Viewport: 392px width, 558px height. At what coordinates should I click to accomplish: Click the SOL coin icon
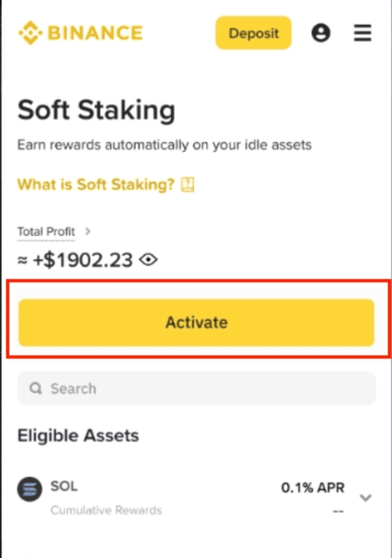[30, 489]
